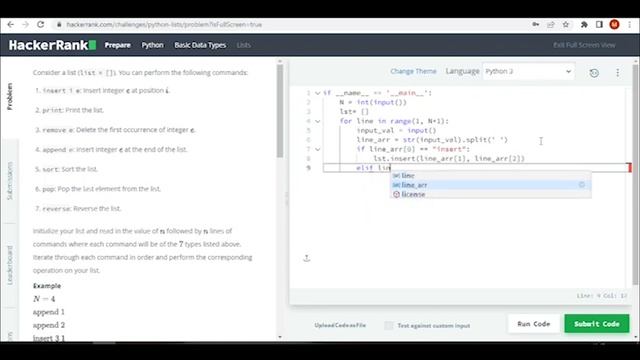The width and height of the screenshot is (640, 360).
Task: Open the Prepare breadcrumb
Action: [118, 45]
